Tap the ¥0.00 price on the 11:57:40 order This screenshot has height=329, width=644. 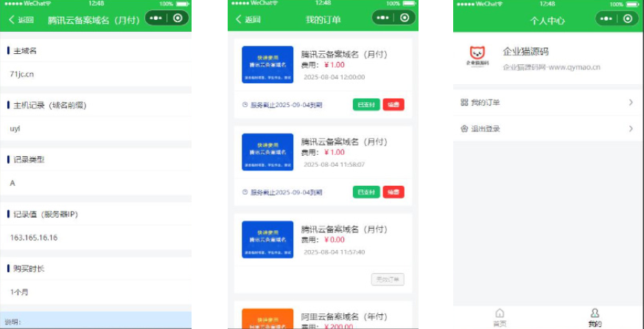[335, 240]
